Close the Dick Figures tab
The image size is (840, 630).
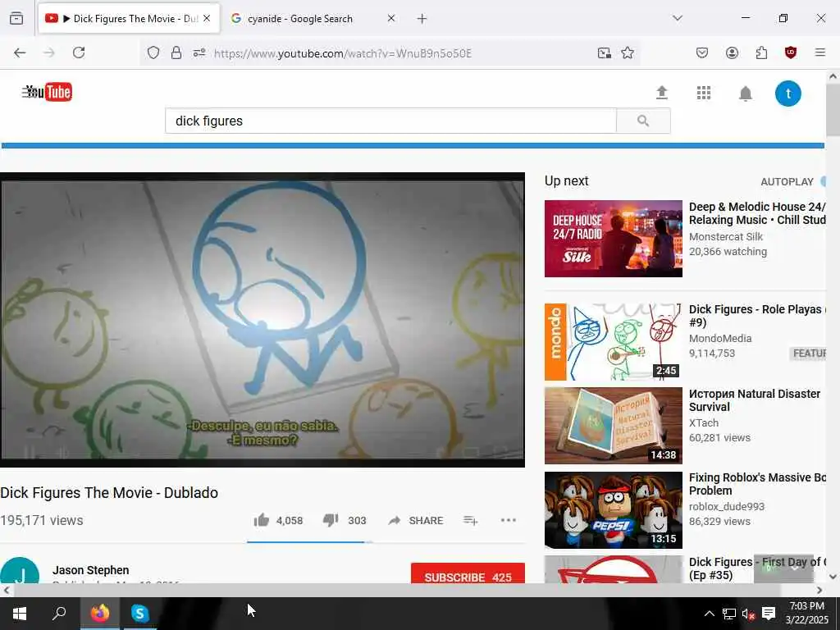(x=207, y=18)
